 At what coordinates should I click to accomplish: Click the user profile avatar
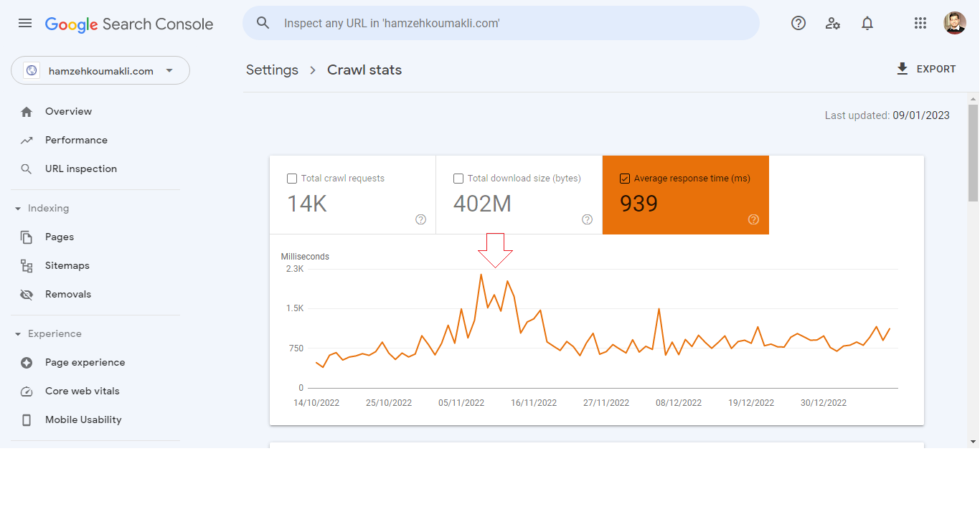954,23
